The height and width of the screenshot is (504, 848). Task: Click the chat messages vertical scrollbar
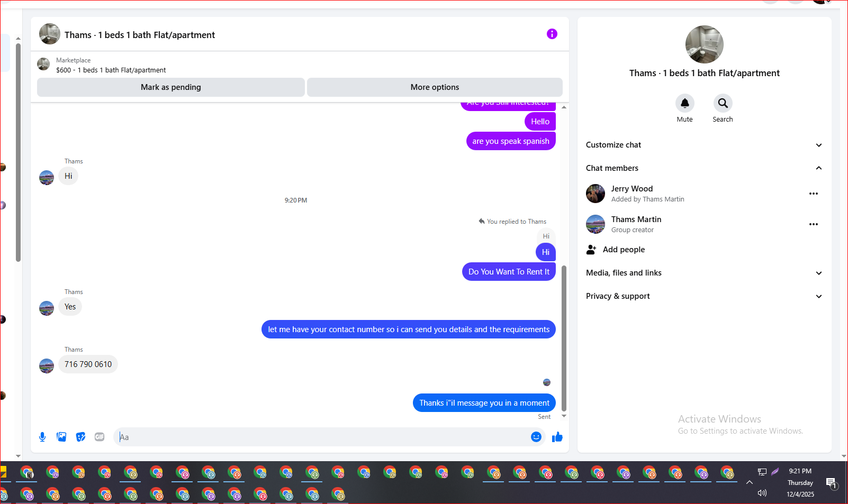tap(564, 338)
